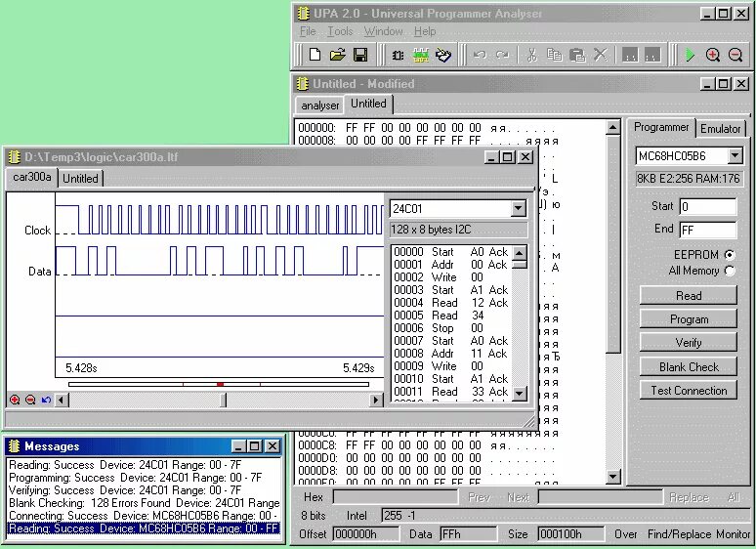The width and height of the screenshot is (756, 549).
Task: Open a file with the folder icon
Action: pos(338,55)
